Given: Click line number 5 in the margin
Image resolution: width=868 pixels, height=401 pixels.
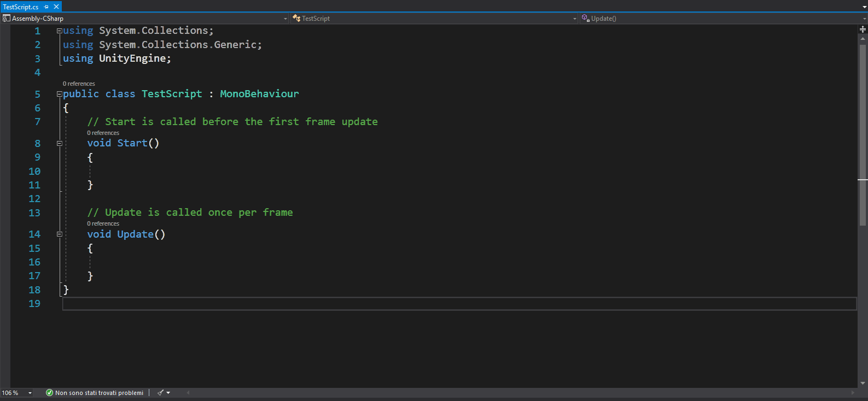Looking at the screenshot, I should tap(37, 94).
